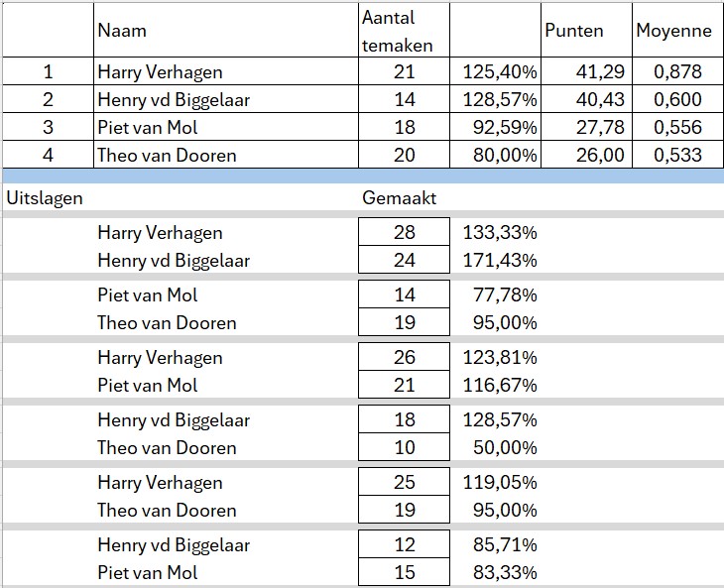Select the 116,67% result cell
Image resolution: width=724 pixels, height=588 pixels.
pos(500,385)
